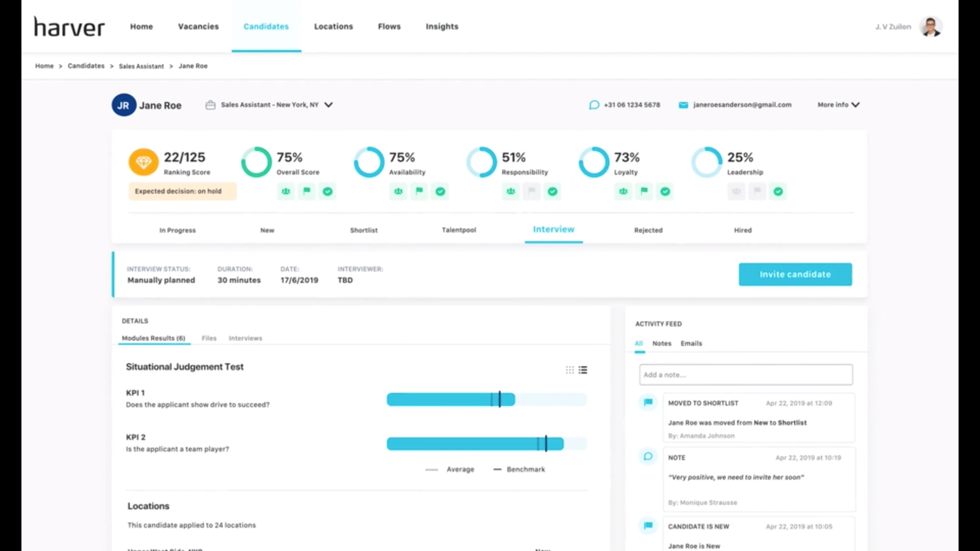
Task: Click the benchmark icon under Responsibility score
Action: tap(510, 191)
